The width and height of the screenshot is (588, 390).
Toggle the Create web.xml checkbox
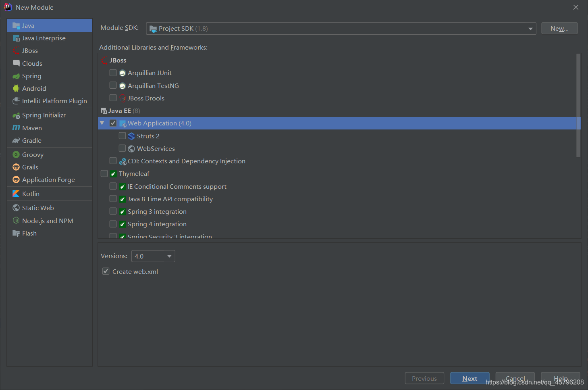pos(106,271)
